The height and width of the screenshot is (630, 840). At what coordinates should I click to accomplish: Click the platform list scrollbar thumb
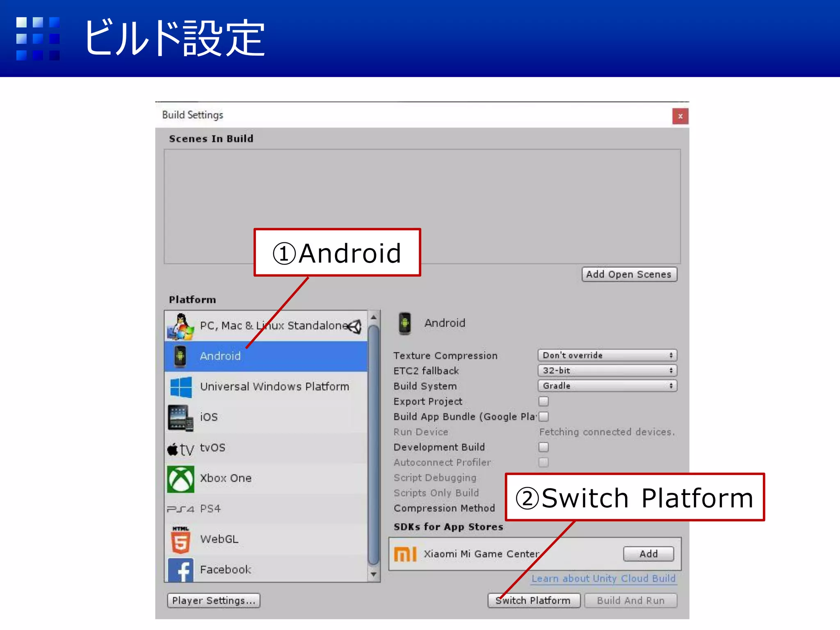(374, 445)
